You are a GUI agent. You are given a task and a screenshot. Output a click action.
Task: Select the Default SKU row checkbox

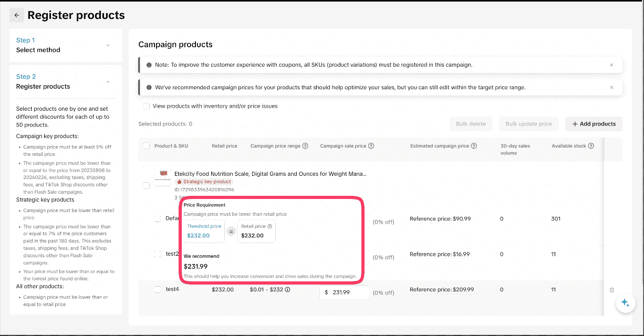pyautogui.click(x=158, y=218)
